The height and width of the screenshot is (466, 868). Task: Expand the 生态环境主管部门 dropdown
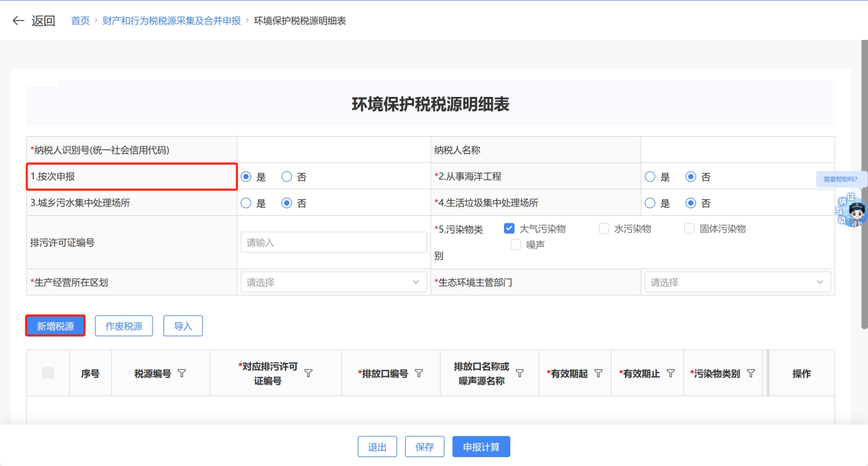tap(737, 282)
